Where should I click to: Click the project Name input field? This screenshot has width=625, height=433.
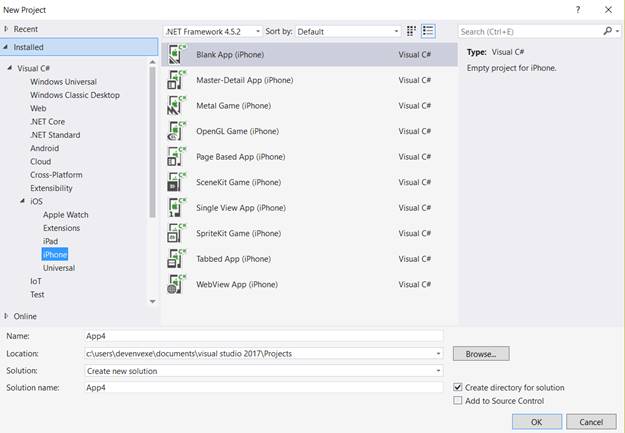point(263,336)
